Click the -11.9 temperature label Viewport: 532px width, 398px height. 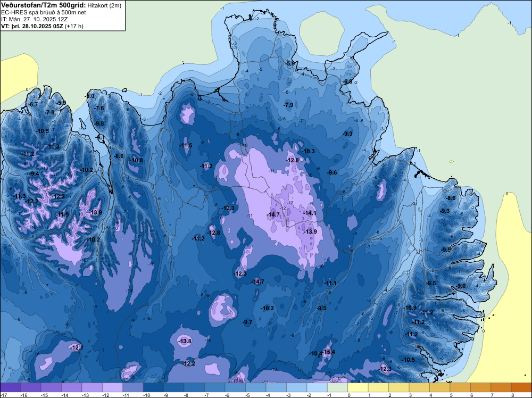point(62,214)
